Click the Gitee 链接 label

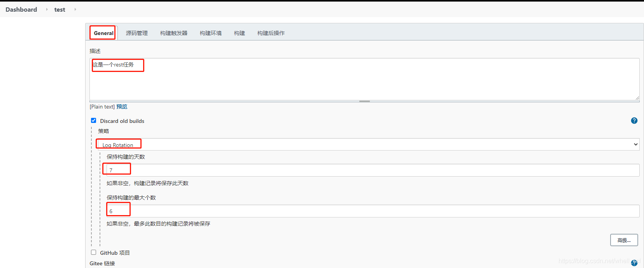[x=102, y=263]
